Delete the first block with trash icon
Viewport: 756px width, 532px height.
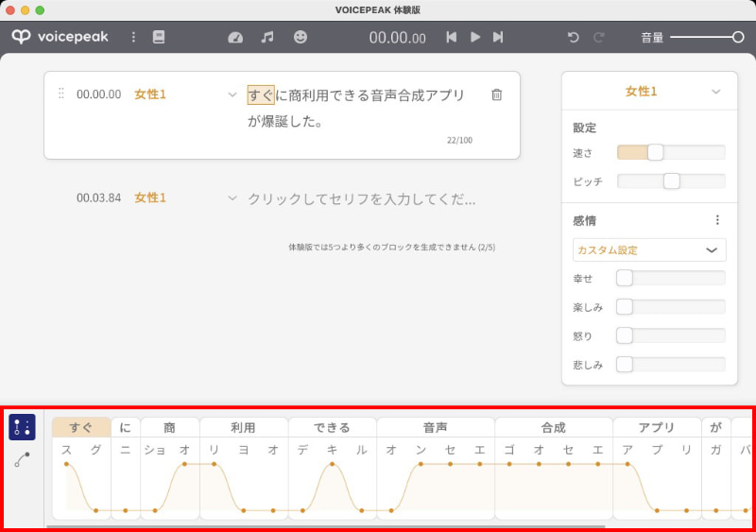497,94
